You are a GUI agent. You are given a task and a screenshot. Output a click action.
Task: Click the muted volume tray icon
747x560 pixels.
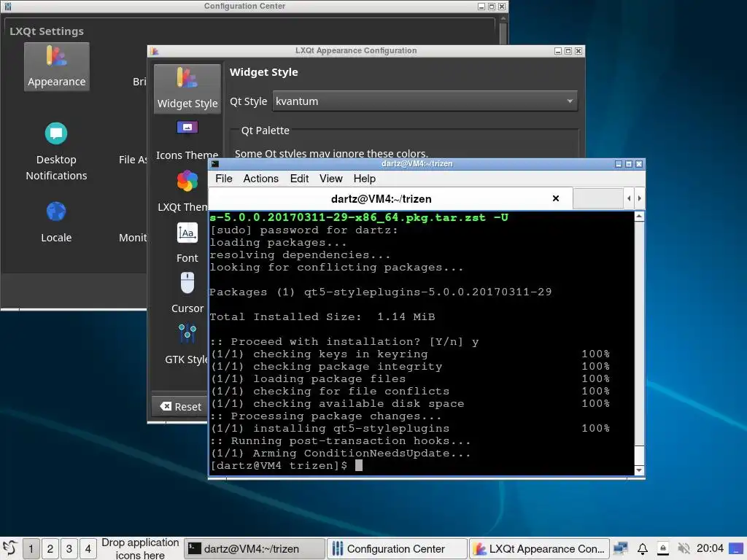click(x=684, y=548)
